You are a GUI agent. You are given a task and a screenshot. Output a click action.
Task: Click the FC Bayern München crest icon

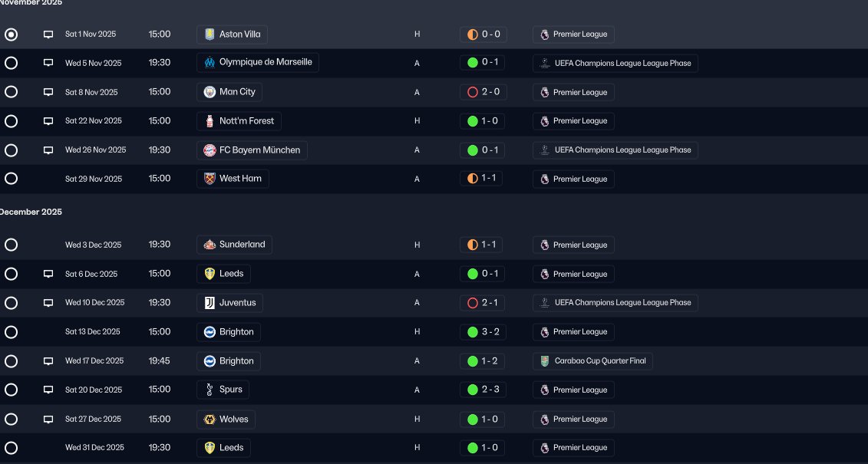click(210, 150)
